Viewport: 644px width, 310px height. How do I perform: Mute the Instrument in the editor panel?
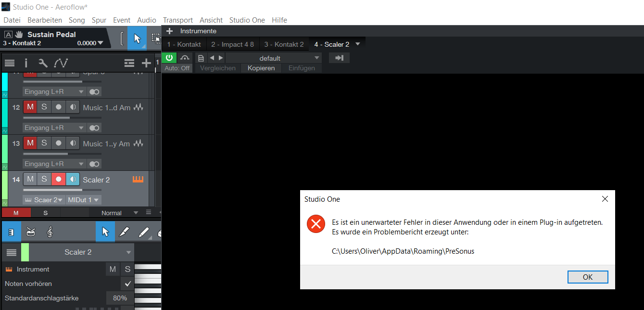coord(113,269)
